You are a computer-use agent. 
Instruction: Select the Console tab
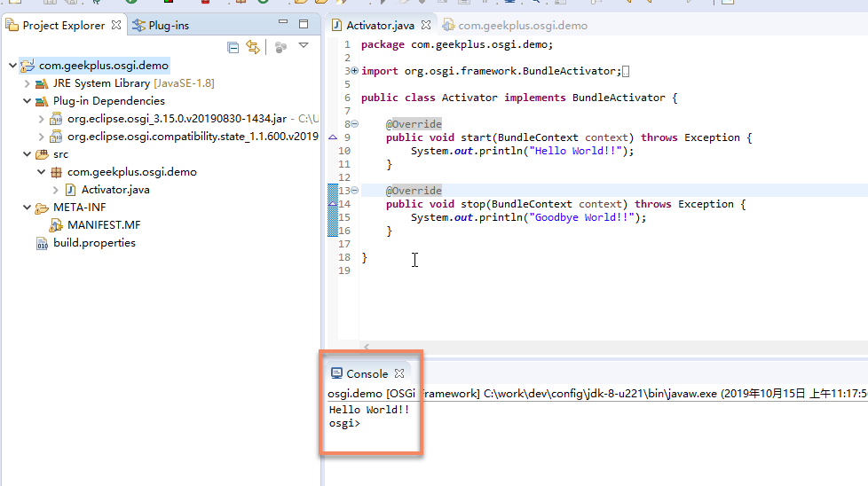pyautogui.click(x=367, y=373)
